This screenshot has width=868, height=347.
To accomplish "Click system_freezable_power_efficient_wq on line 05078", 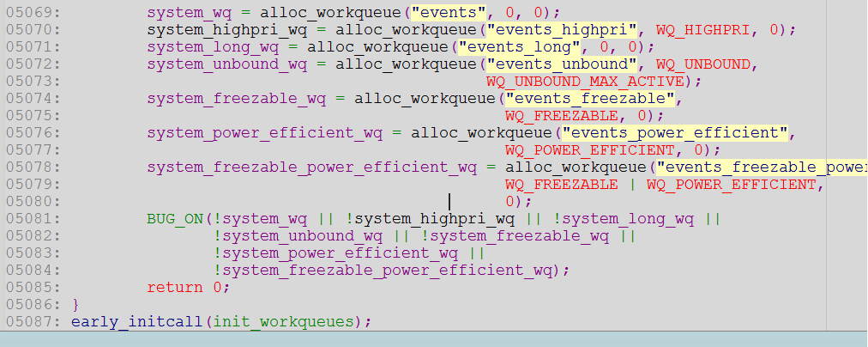I will tap(311, 167).
